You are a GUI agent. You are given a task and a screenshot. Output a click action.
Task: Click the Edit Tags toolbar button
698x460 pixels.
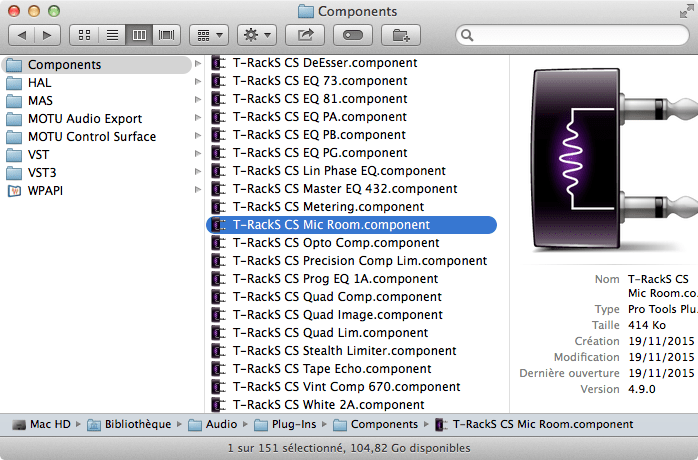pos(354,35)
